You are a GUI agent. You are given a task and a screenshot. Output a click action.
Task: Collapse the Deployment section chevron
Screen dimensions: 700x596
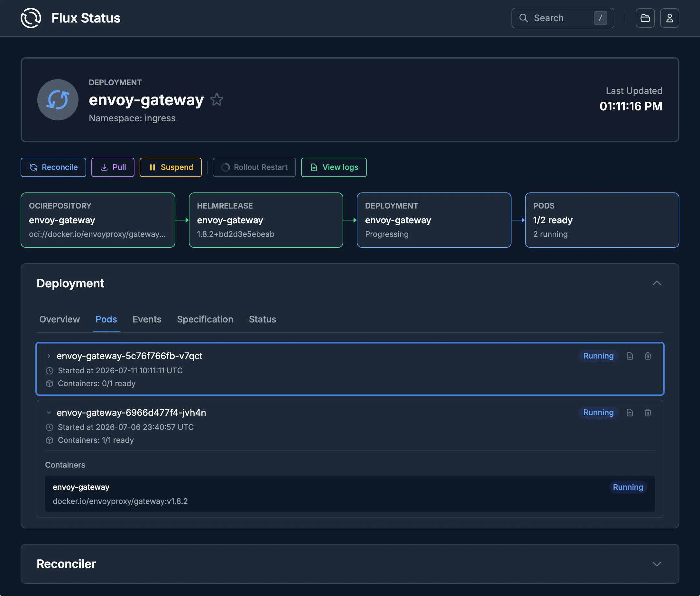tap(657, 283)
